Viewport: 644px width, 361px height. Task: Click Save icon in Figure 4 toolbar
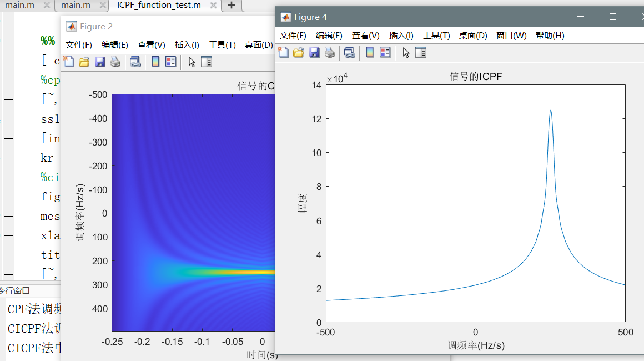314,53
